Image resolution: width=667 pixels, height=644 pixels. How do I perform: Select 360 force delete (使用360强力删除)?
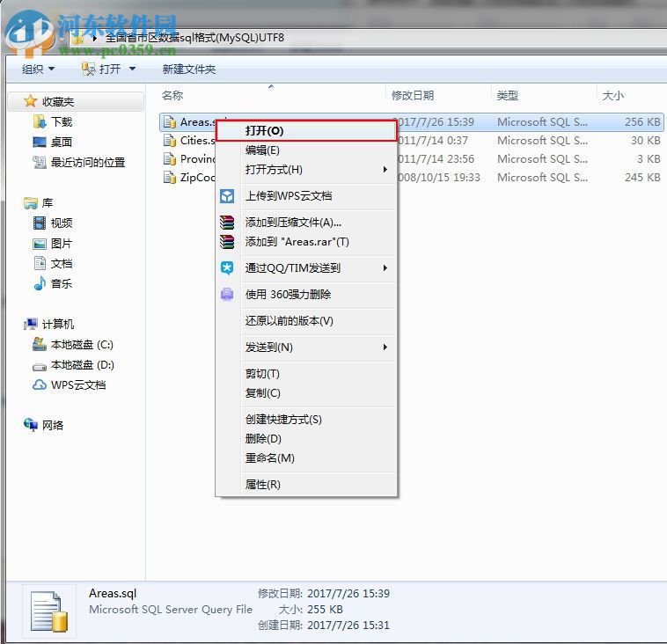coord(306,295)
